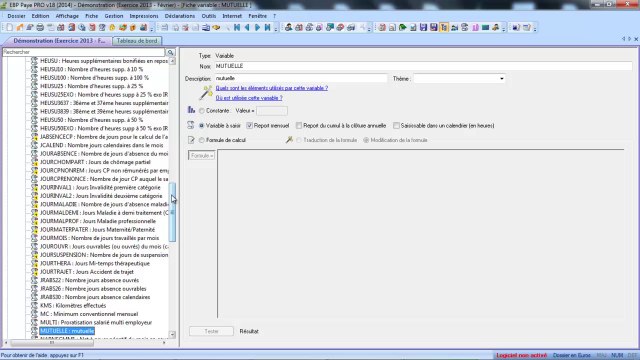Open 'Où est utilisée cette variable' link
This screenshot has width=640, height=360.
(x=249, y=98)
